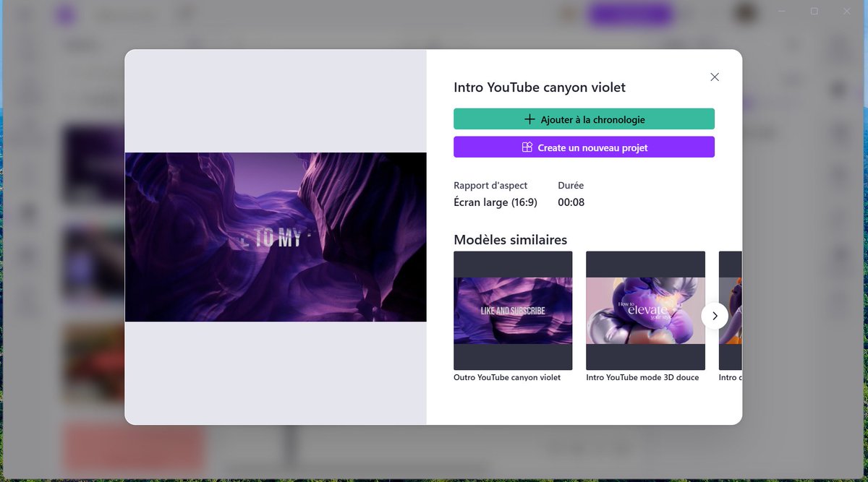The width and height of the screenshot is (868, 482).
Task: Click the purple Clipchamp logo in the top-left
Action: point(66,14)
